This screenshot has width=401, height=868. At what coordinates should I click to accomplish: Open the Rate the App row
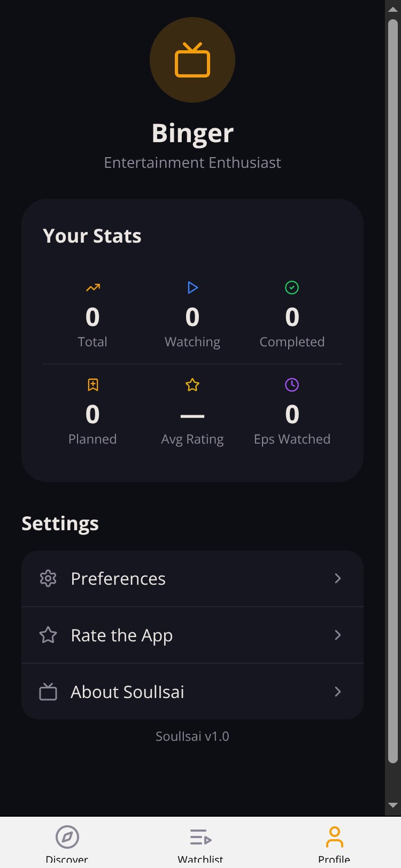coord(192,635)
